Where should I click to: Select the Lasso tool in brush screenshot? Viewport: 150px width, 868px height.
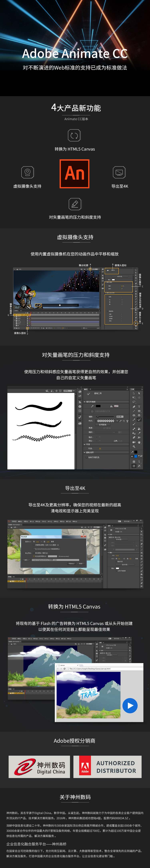click(134, 402)
